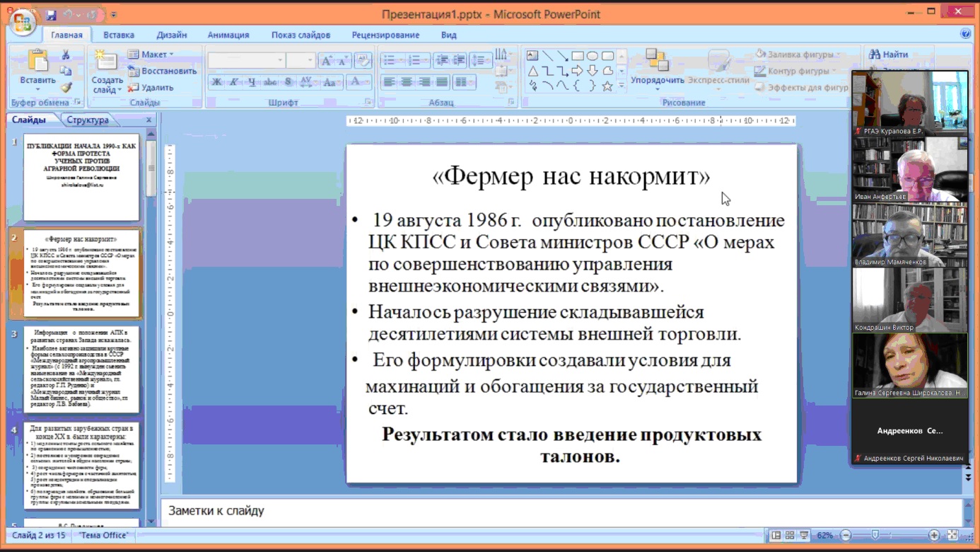980x552 pixels.
Task: Open Упорядочить arrange dropdown
Action: 658,69
